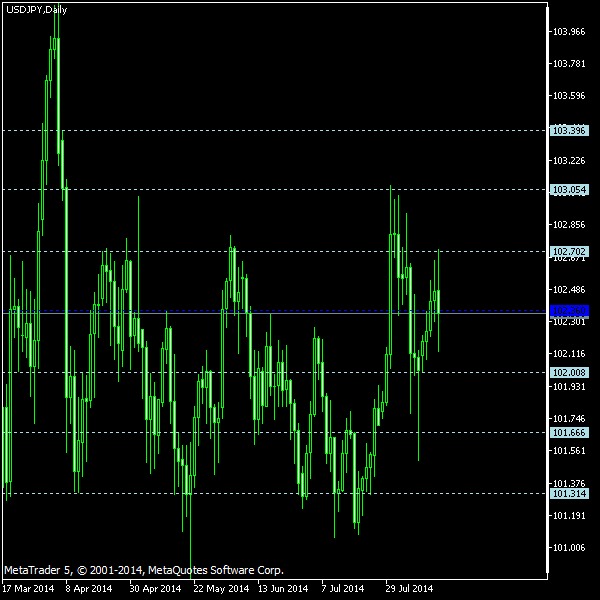Click the 103.781 price scale value
This screenshot has height=600, width=600.
coord(569,64)
